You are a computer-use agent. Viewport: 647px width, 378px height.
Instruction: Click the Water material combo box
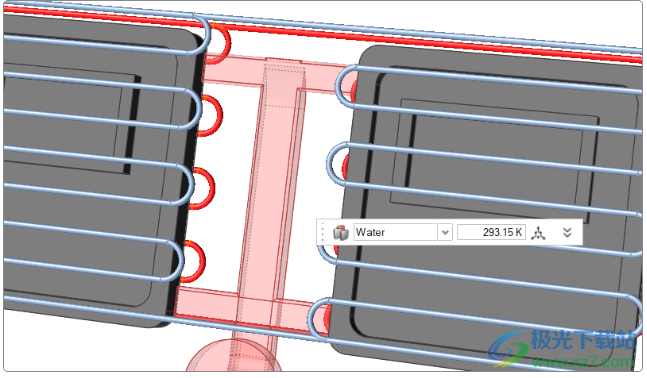coord(395,232)
